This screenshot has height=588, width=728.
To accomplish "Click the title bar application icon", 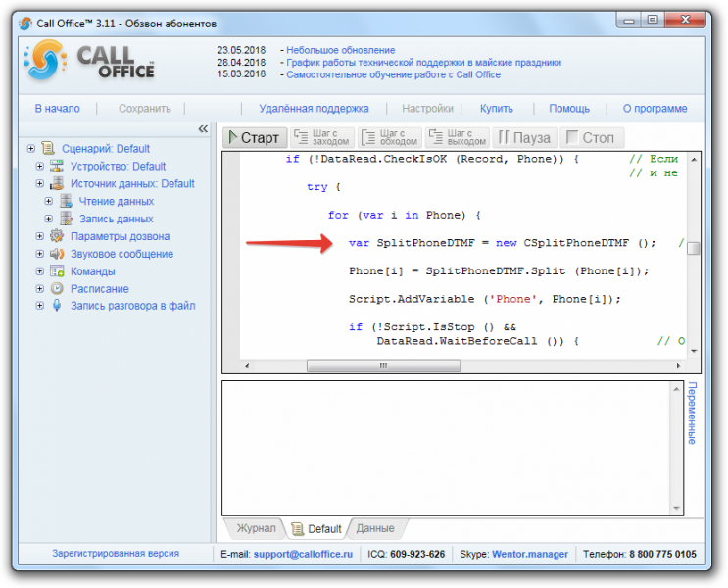I will pyautogui.click(x=25, y=24).
